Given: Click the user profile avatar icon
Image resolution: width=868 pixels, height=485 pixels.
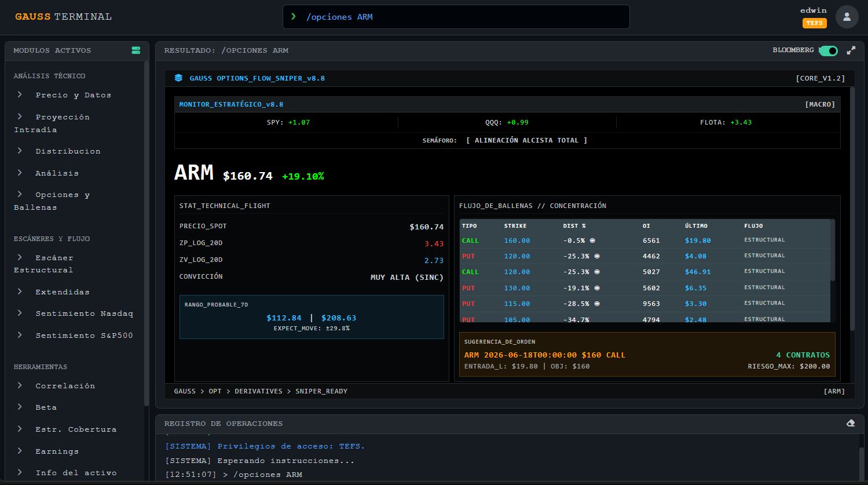Looking at the screenshot, I should [x=847, y=17].
